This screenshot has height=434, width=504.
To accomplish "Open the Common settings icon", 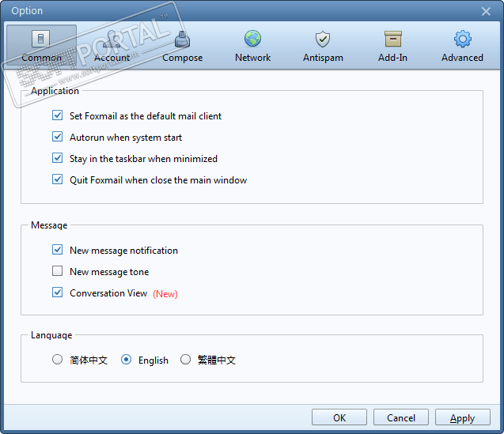I will (41, 39).
